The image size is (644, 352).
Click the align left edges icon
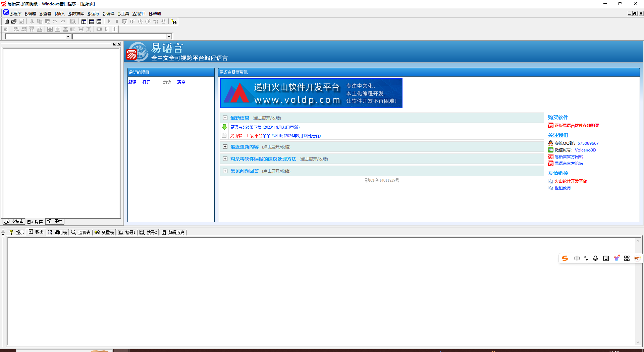pyautogui.click(x=16, y=29)
